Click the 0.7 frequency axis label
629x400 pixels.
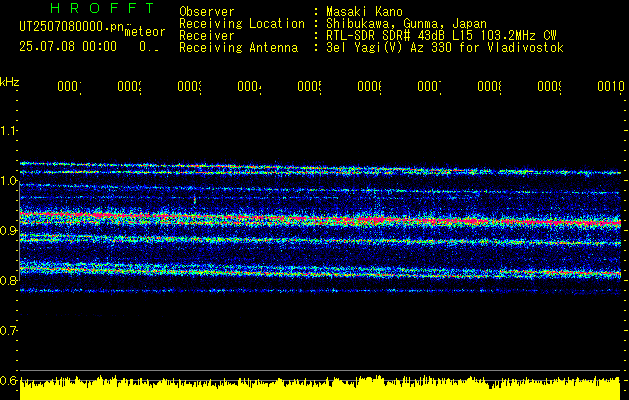[8, 331]
